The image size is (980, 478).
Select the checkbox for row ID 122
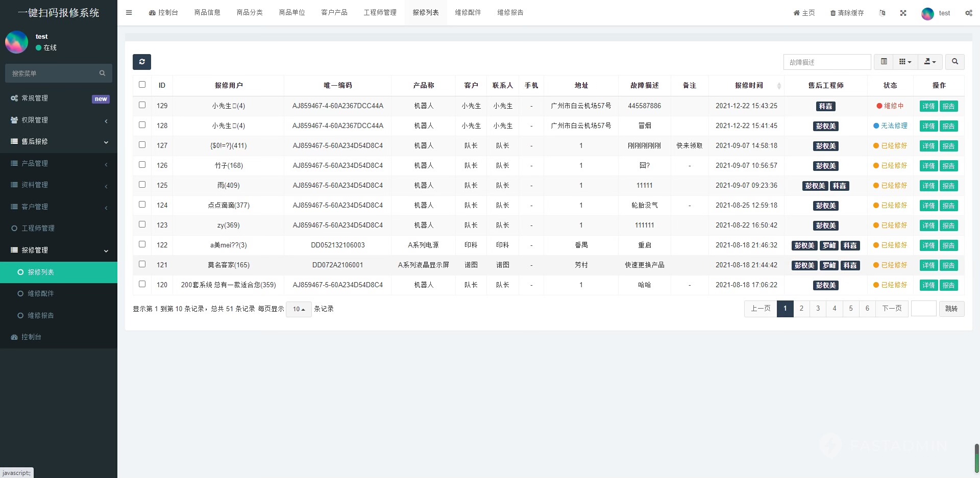pyautogui.click(x=142, y=244)
